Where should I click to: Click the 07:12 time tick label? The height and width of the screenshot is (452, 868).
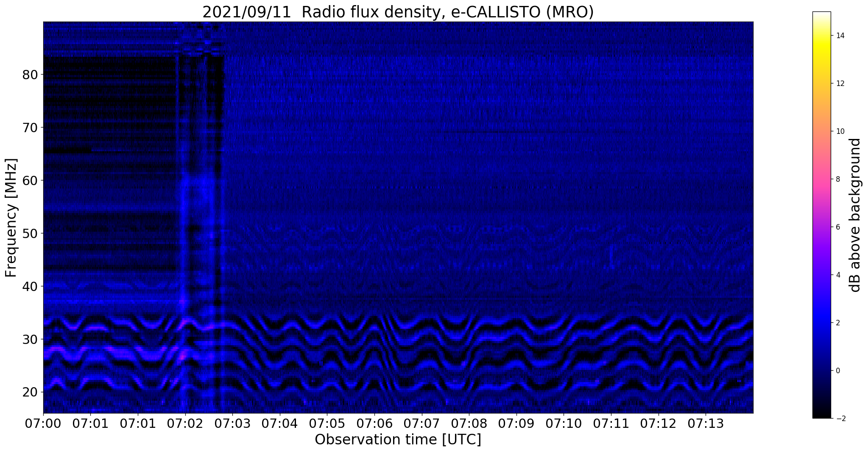pos(659,424)
